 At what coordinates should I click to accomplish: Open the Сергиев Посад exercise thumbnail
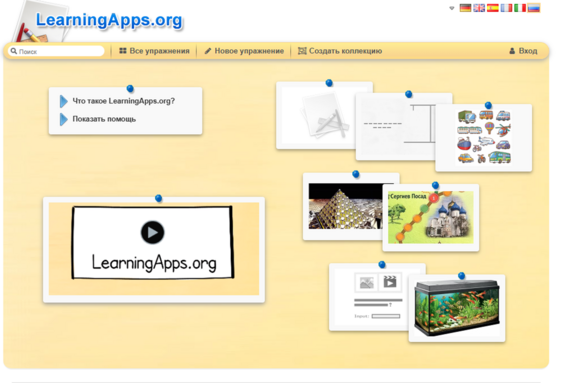(431, 217)
